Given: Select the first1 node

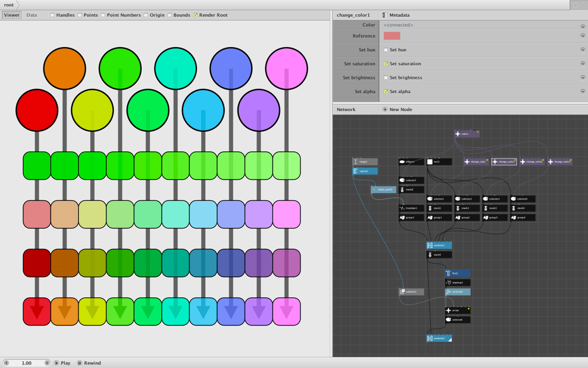Looking at the screenshot, I should click(458, 273).
